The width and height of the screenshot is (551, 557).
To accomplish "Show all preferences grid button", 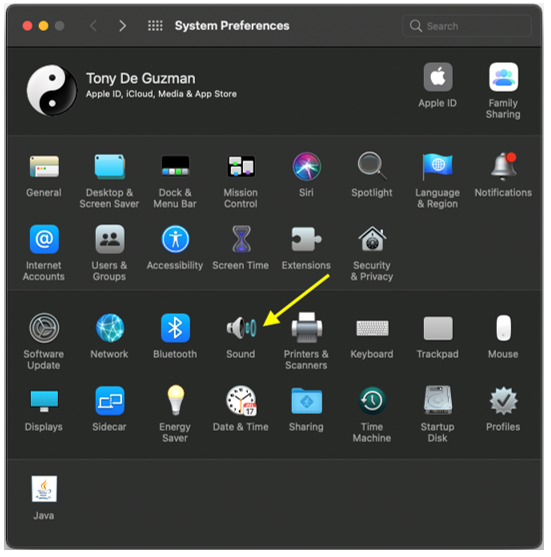I will tap(155, 26).
